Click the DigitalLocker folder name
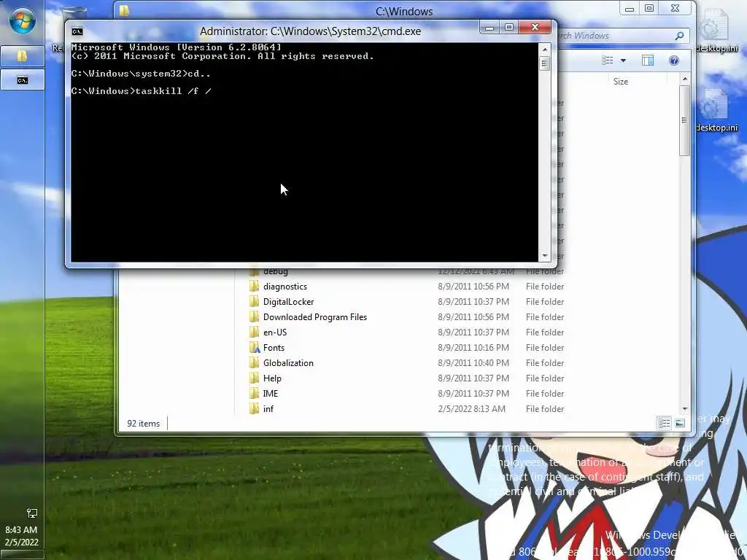The image size is (747, 560). [288, 302]
